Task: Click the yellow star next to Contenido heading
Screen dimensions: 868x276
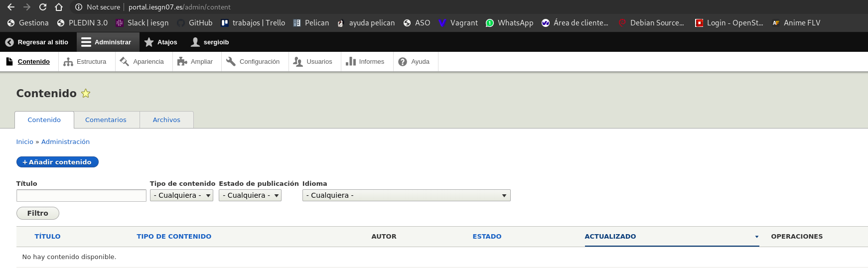Action: click(86, 93)
